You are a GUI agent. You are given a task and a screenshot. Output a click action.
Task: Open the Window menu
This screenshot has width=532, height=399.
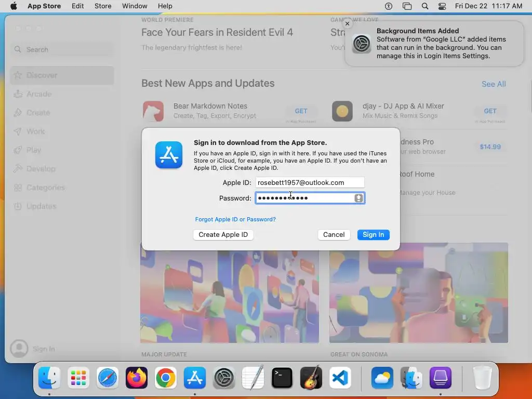[x=135, y=6]
